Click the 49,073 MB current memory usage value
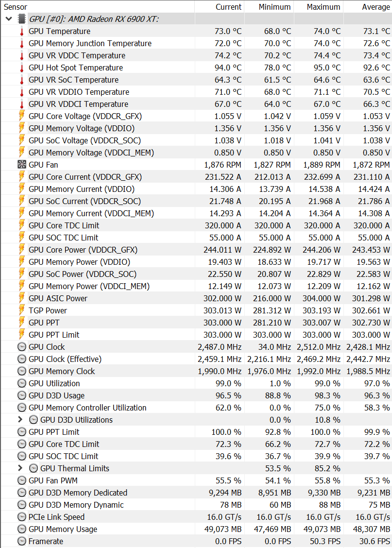The width and height of the screenshot is (392, 548). (x=223, y=529)
